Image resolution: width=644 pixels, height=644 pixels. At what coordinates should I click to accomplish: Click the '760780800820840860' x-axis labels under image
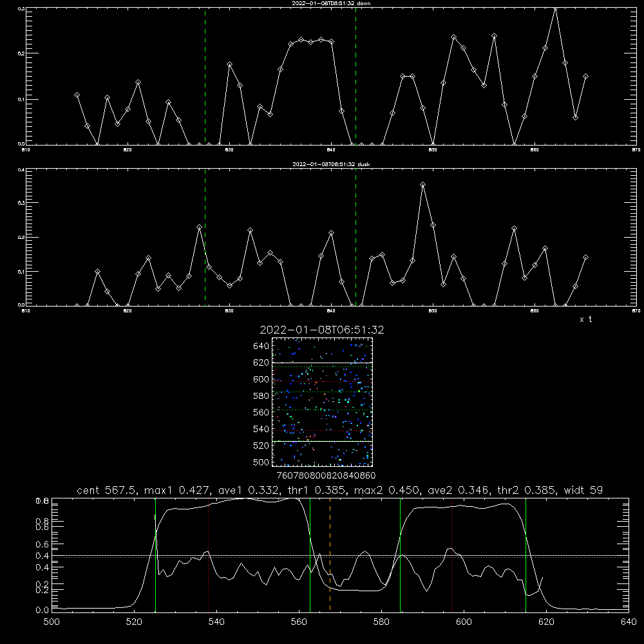(326, 476)
